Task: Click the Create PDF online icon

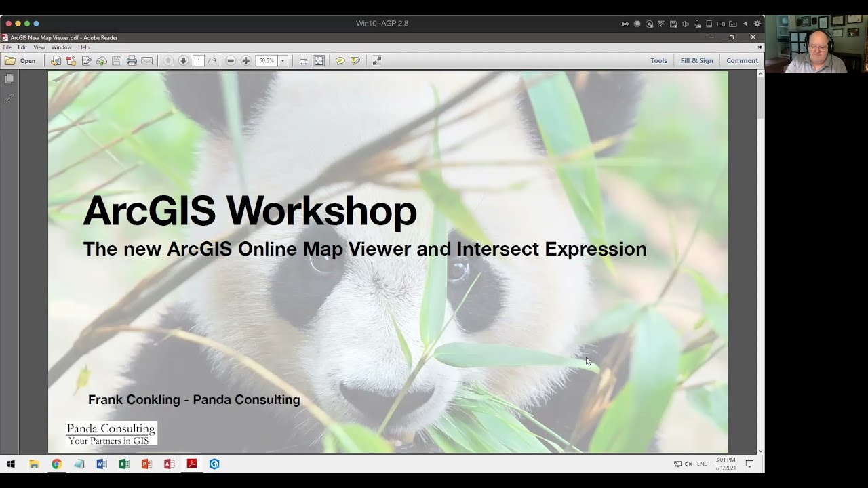Action: click(56, 60)
